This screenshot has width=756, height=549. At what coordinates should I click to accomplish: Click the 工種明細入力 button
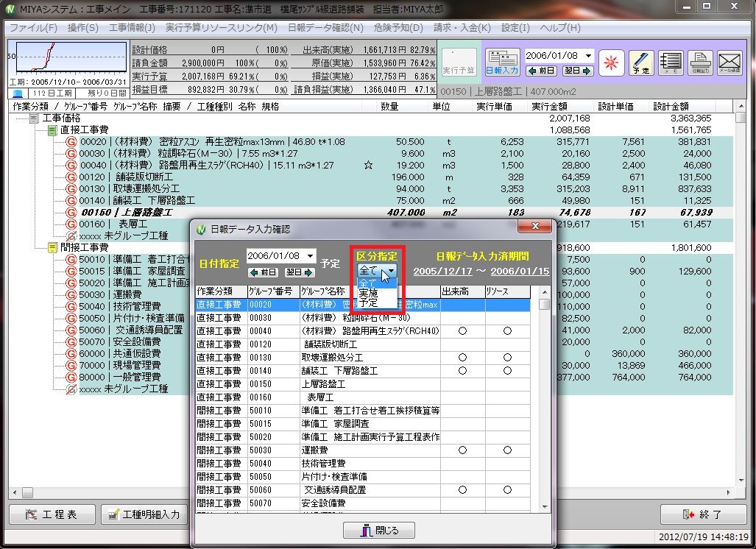pos(144,514)
